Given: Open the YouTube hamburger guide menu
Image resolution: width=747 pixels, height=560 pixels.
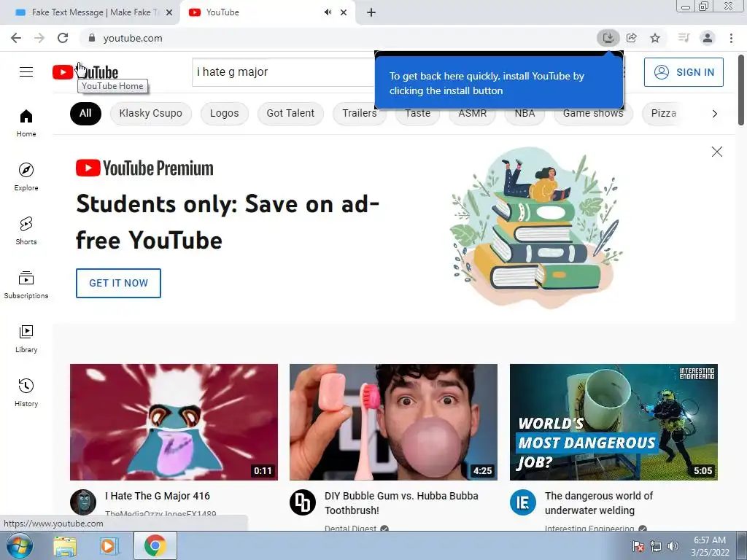Looking at the screenshot, I should (26, 72).
